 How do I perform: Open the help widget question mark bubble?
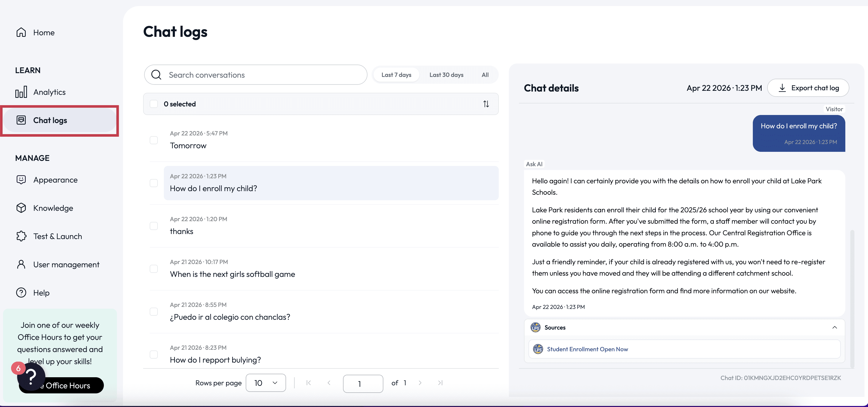pyautogui.click(x=31, y=377)
